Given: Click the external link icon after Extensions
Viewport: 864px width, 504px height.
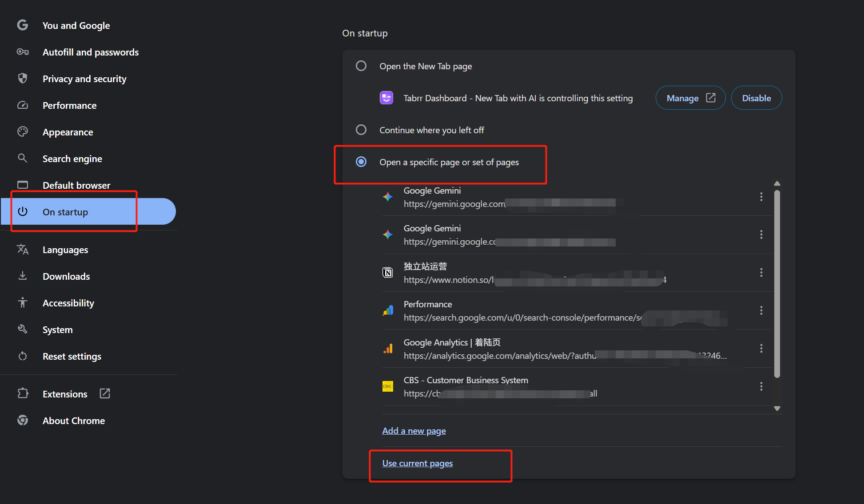Looking at the screenshot, I should point(105,393).
